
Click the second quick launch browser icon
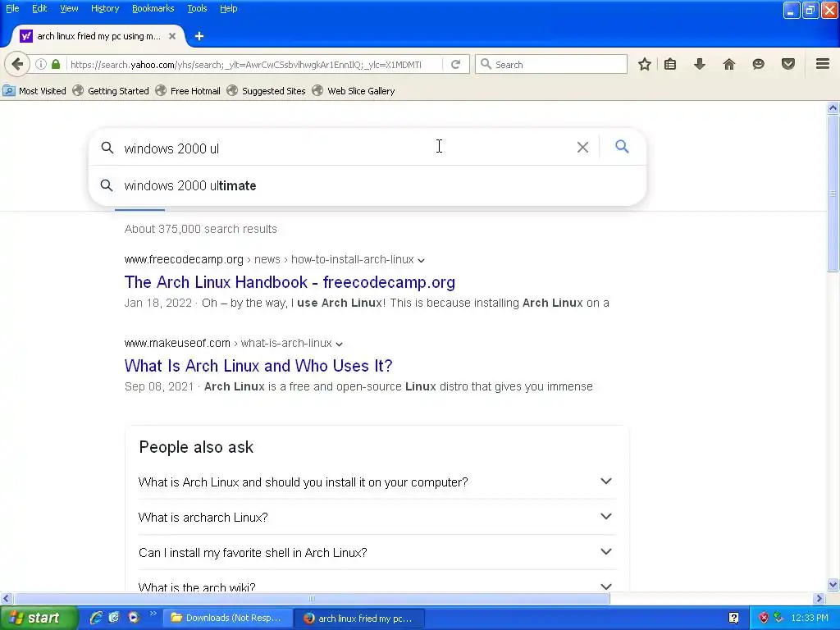(114, 618)
